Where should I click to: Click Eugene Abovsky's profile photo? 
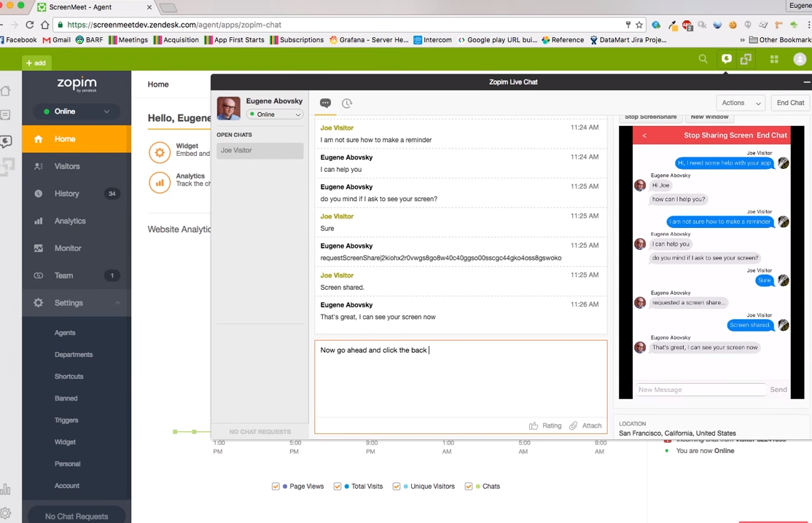coord(228,108)
